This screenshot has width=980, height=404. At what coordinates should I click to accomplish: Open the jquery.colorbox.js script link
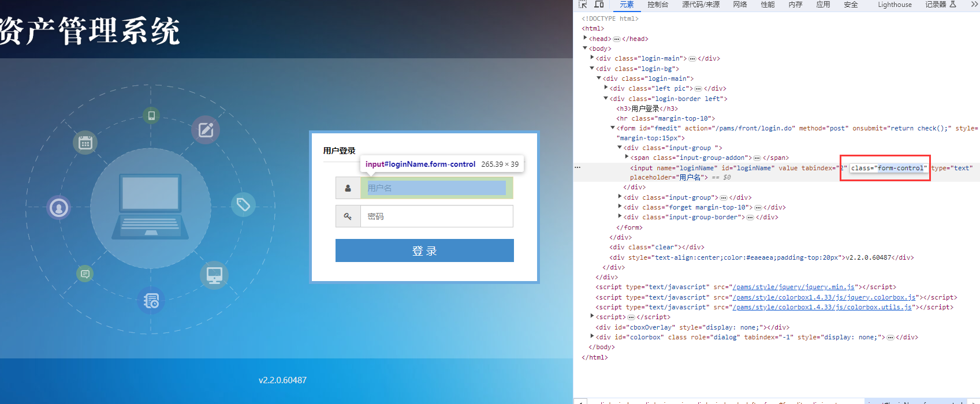point(824,297)
